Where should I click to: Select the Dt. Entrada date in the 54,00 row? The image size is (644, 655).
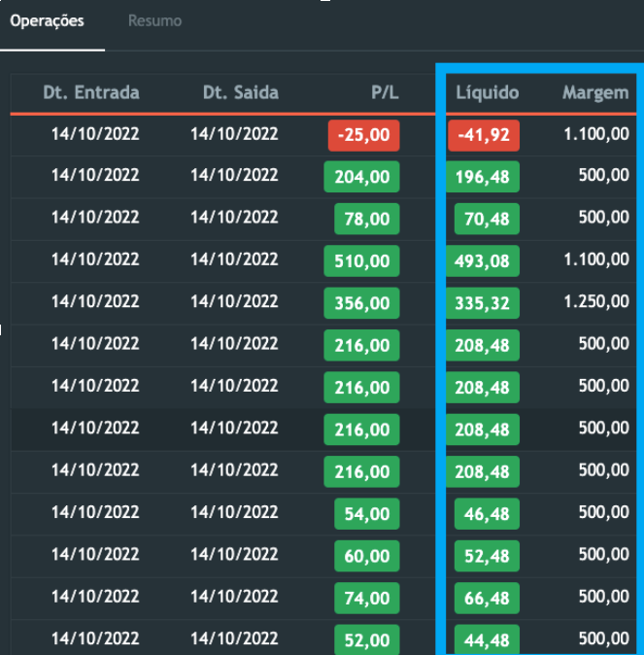pos(95,512)
